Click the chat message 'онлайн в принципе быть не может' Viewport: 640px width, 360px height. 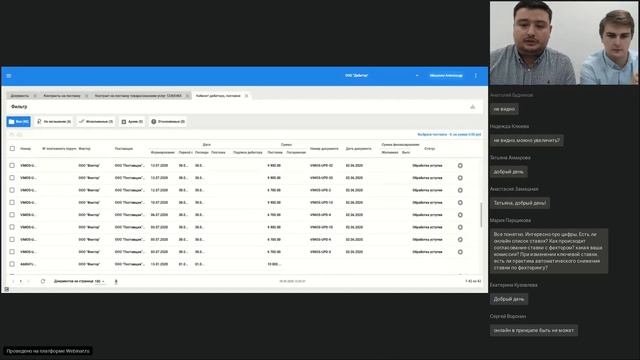click(x=533, y=330)
